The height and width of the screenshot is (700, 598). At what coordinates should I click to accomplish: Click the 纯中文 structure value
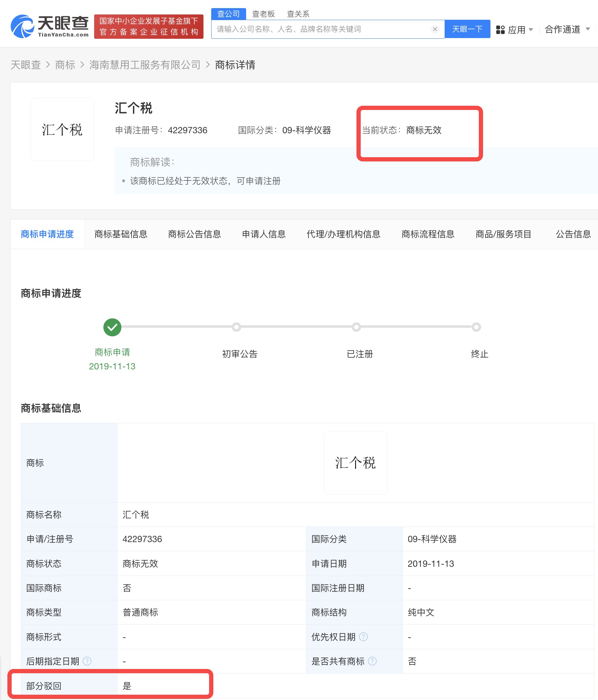[421, 613]
